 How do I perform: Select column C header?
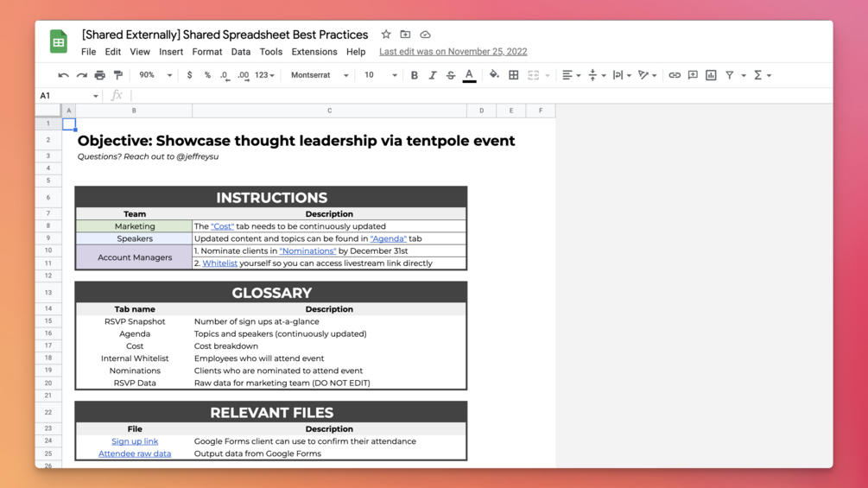(x=329, y=111)
